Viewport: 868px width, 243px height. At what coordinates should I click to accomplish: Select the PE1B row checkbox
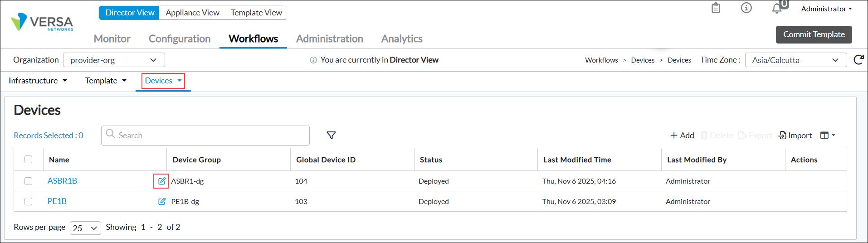pyautogui.click(x=29, y=201)
